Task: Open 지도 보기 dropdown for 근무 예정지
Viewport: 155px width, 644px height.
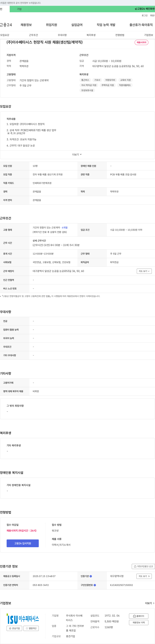Action: pyautogui.click(x=144, y=271)
